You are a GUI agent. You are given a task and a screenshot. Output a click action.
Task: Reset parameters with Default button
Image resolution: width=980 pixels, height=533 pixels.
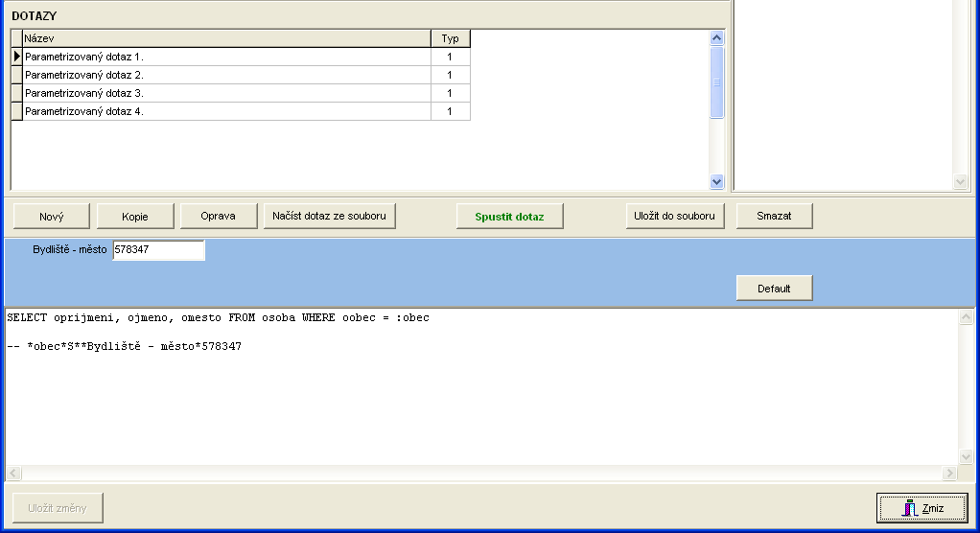[x=774, y=289]
